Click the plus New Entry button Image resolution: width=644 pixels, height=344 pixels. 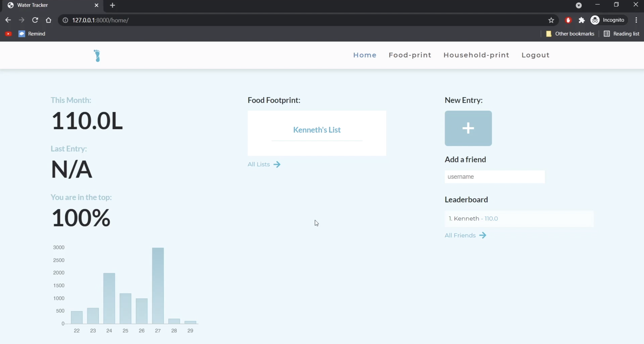pyautogui.click(x=468, y=128)
